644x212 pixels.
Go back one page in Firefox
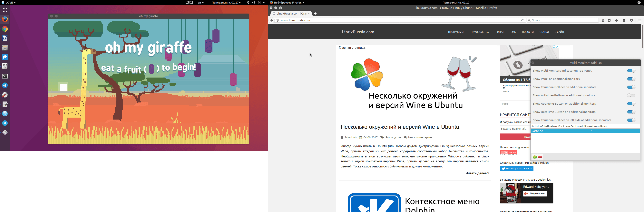coord(272,20)
